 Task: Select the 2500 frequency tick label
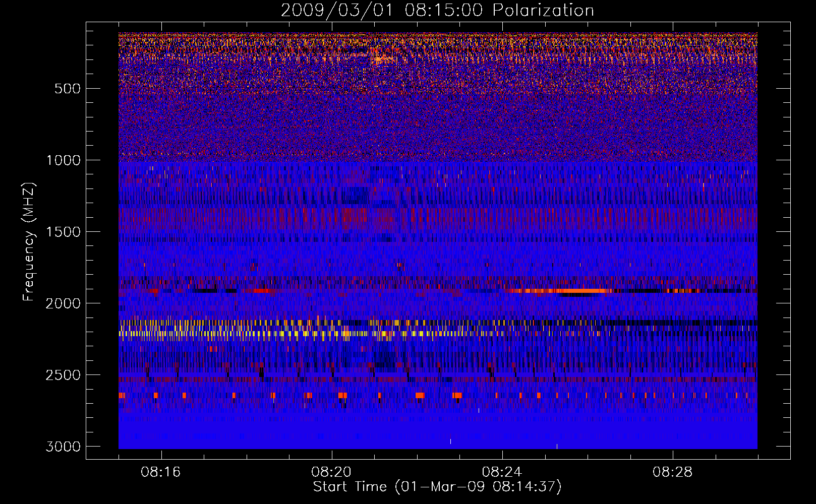tap(63, 375)
